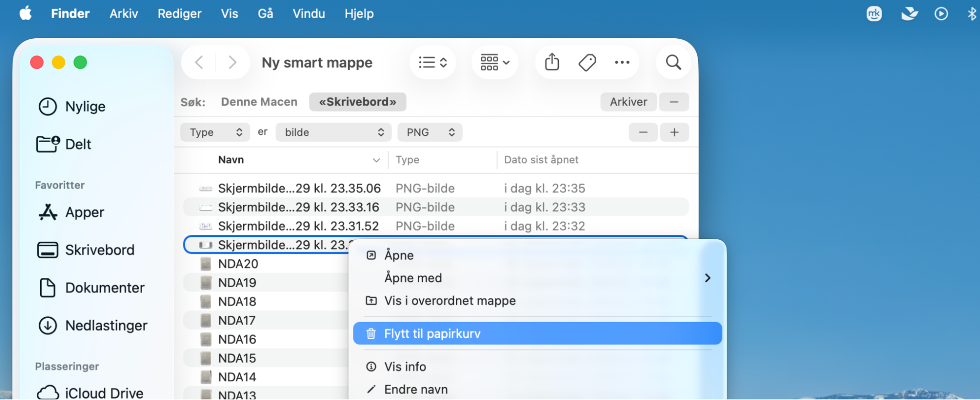Click the Arkiver button
This screenshot has width=980, height=400.
628,102
